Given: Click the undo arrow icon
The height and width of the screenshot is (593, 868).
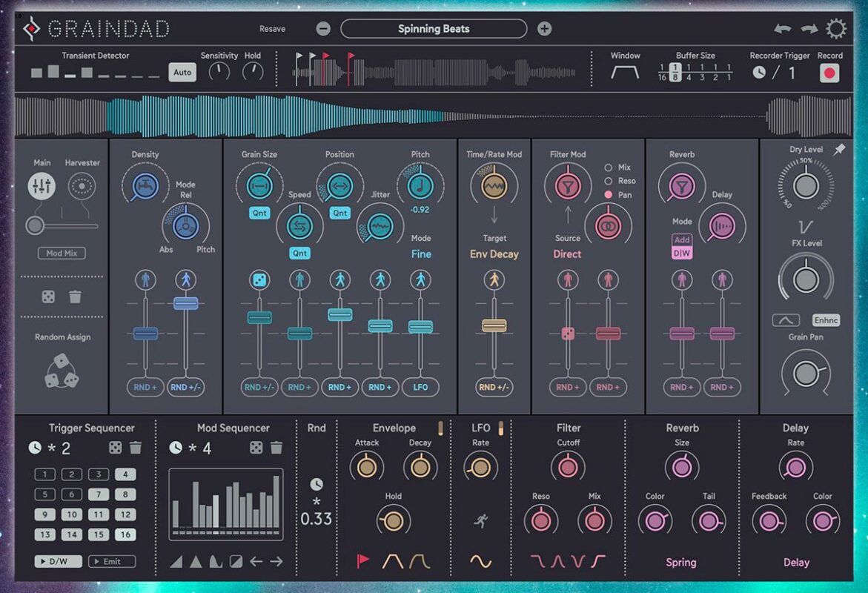Looking at the screenshot, I should coord(782,29).
